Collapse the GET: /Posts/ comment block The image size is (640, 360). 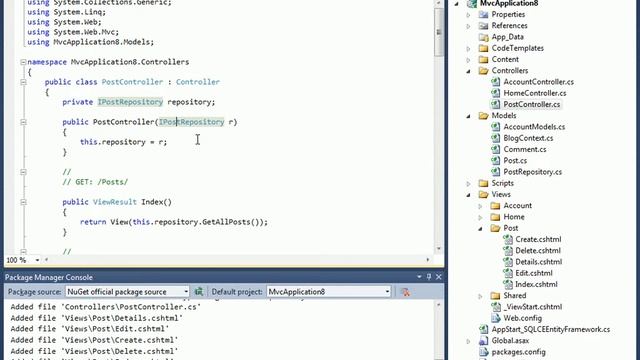[23, 172]
